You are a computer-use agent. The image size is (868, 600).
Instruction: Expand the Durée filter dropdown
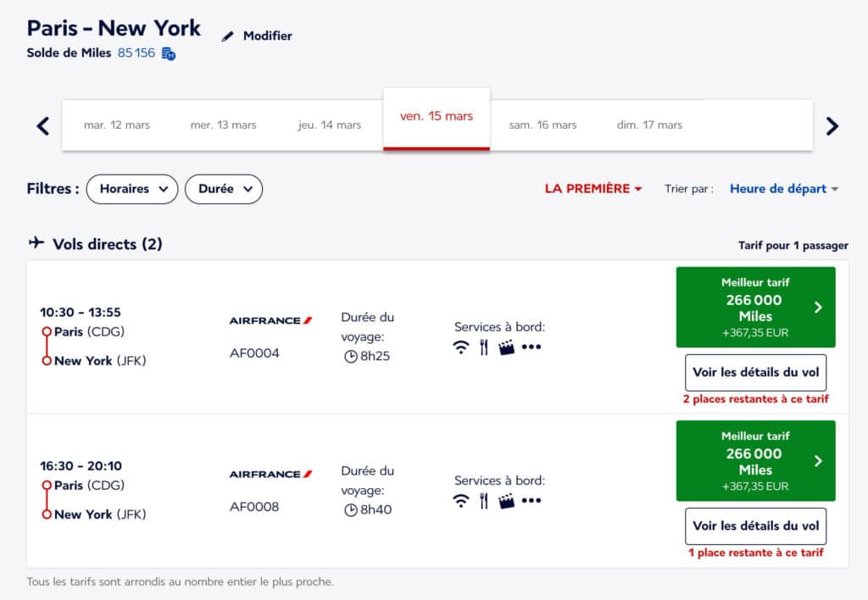[224, 189]
